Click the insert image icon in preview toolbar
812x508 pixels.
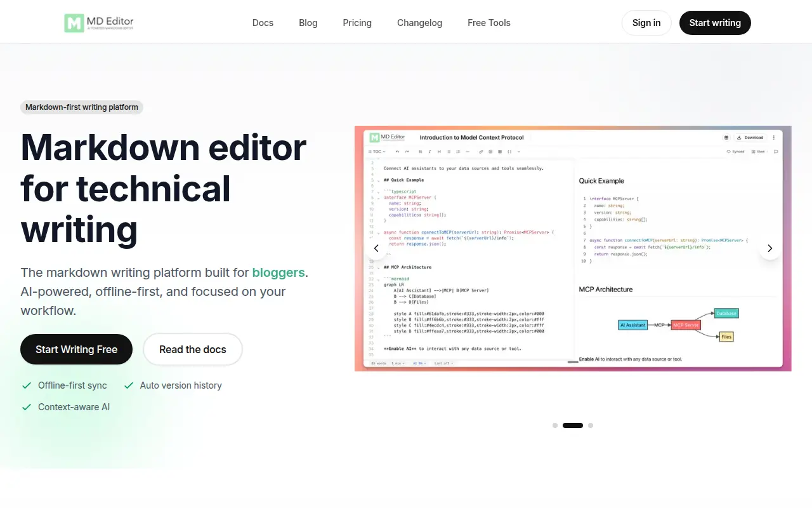(x=490, y=152)
